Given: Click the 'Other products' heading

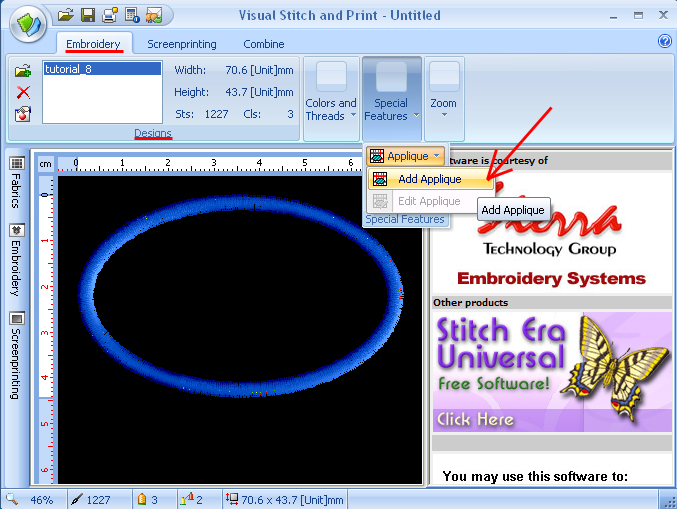Looking at the screenshot, I should (471, 303).
